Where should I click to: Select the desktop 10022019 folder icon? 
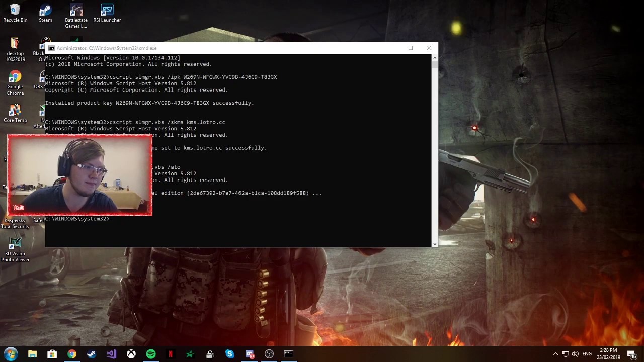(x=15, y=49)
